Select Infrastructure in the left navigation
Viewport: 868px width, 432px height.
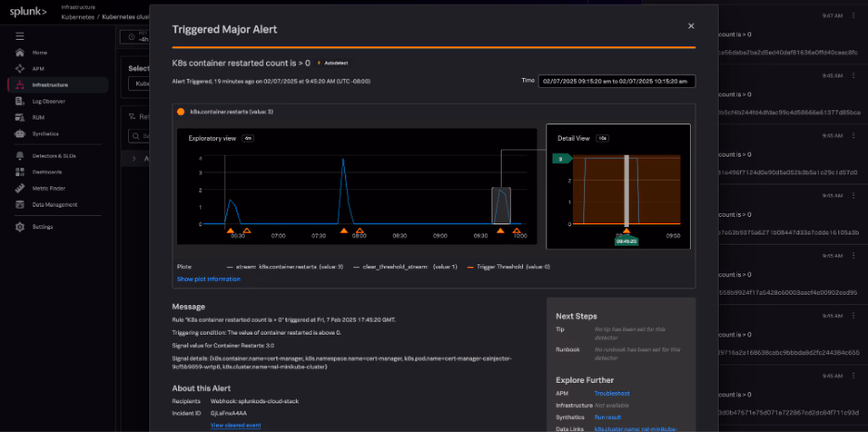click(49, 84)
